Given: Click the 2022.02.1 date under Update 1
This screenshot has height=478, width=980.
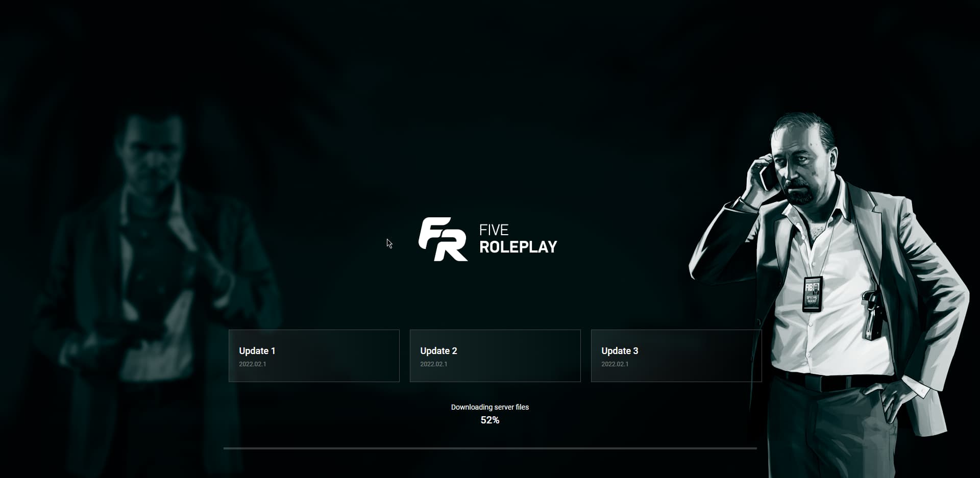Looking at the screenshot, I should click(x=253, y=364).
